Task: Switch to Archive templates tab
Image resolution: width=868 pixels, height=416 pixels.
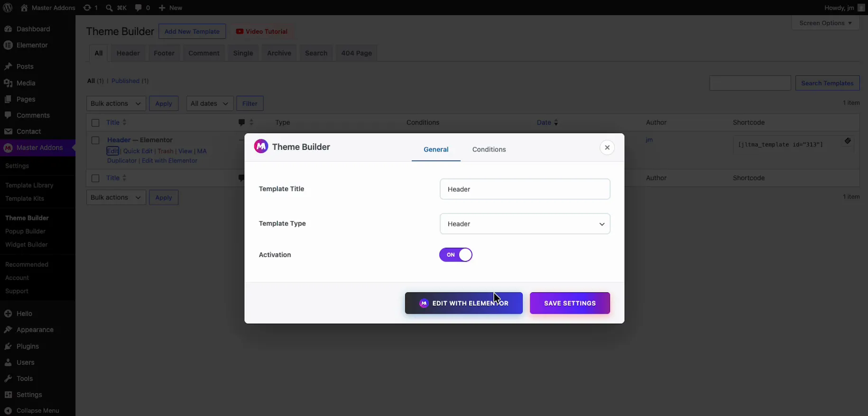Action: (279, 53)
